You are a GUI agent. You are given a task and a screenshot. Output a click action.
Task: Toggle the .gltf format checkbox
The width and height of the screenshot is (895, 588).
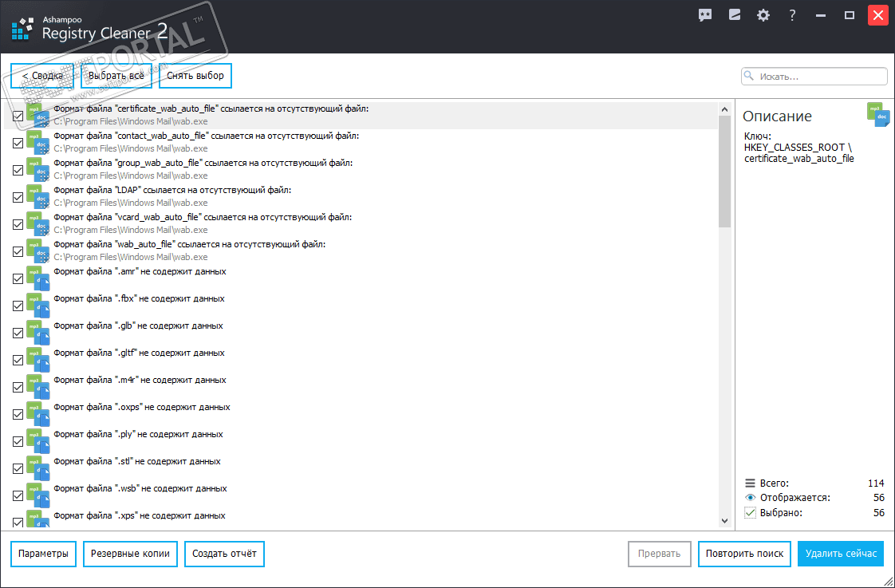click(18, 361)
